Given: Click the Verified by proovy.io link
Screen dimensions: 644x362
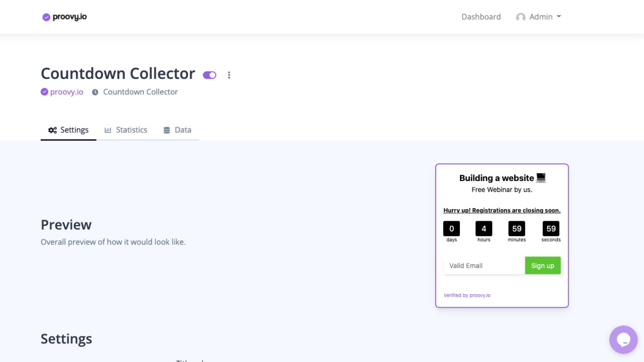Looking at the screenshot, I should coord(467,295).
